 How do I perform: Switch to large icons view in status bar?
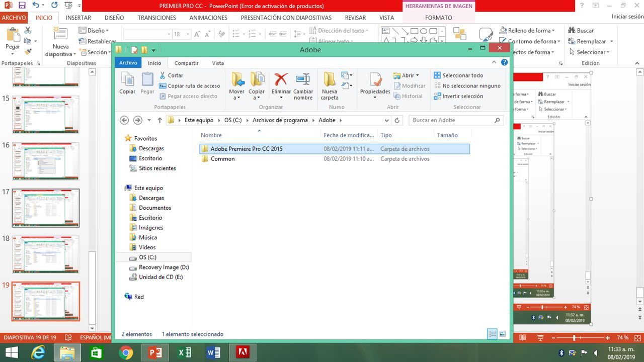point(502,334)
